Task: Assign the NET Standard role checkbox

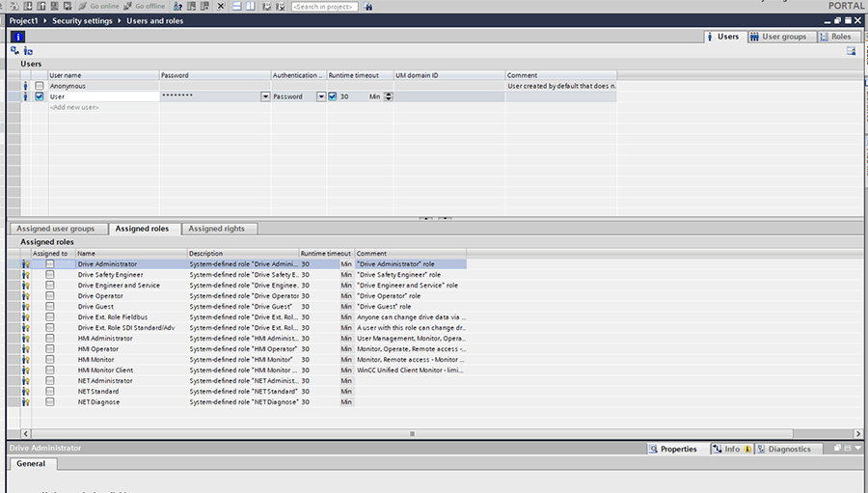Action: (50, 391)
